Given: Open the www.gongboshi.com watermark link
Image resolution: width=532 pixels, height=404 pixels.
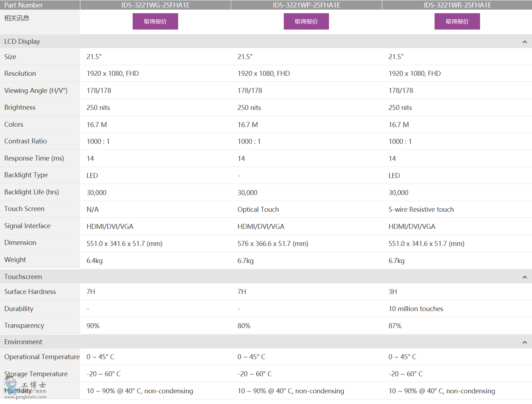Looking at the screenshot, I should click(x=25, y=397).
